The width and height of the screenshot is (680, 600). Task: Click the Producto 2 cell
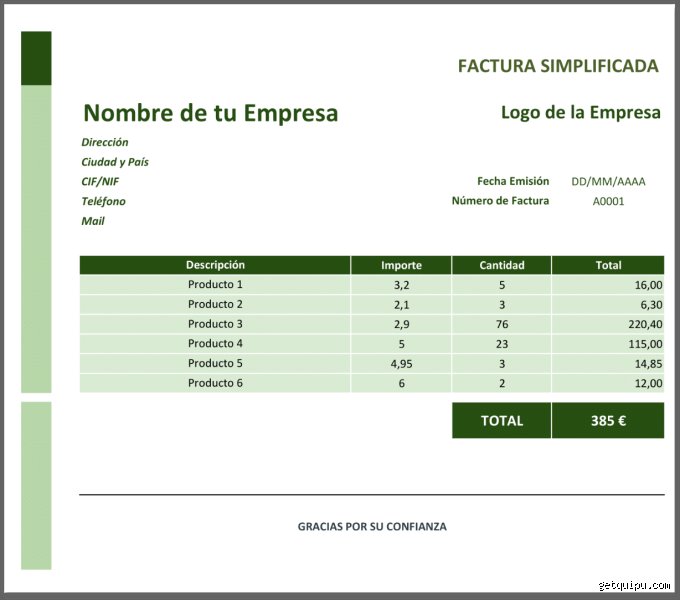pyautogui.click(x=215, y=304)
